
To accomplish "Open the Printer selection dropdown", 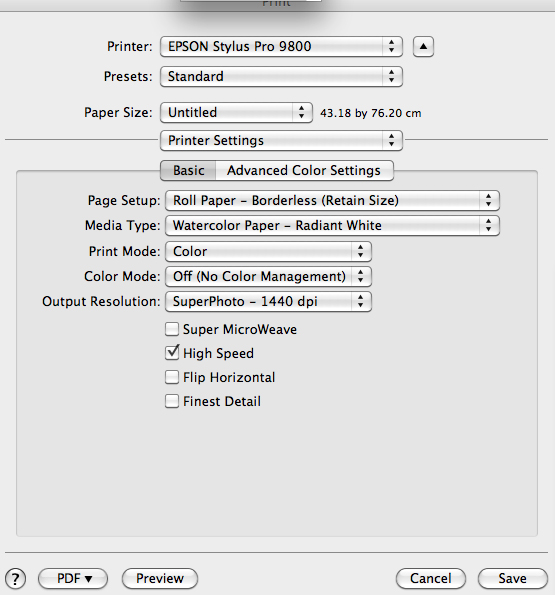I will point(281,47).
